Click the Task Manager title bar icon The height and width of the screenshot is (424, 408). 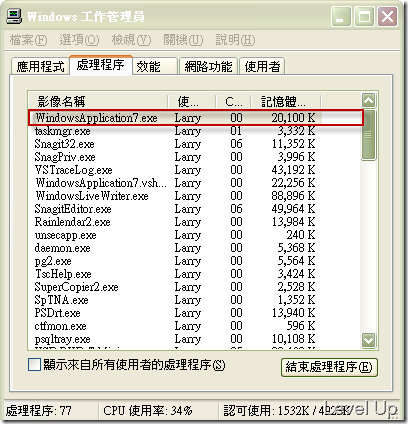tap(14, 16)
